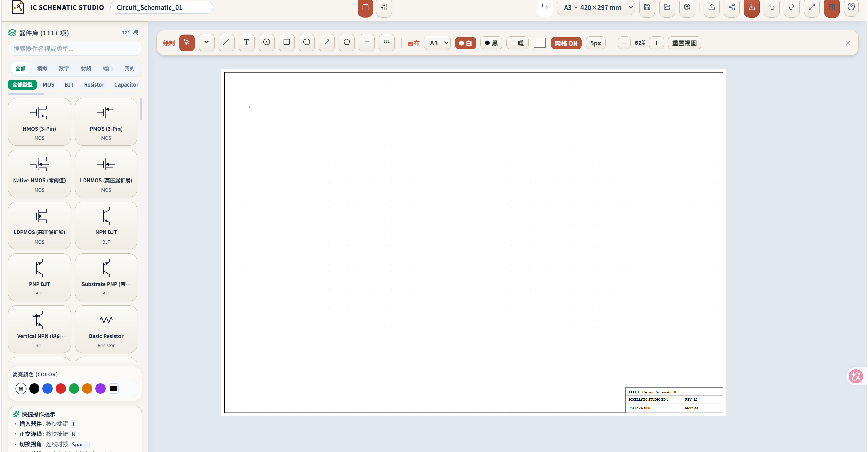Select the wire node tool

(x=206, y=42)
